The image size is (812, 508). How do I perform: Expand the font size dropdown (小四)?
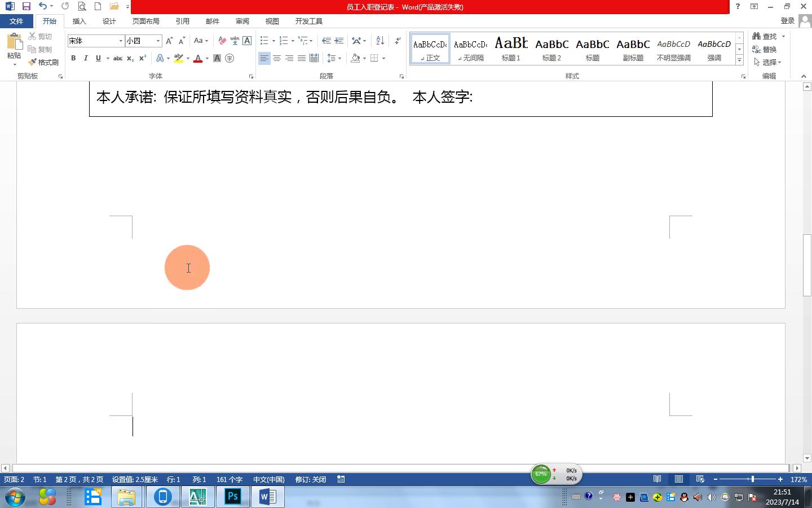(158, 41)
